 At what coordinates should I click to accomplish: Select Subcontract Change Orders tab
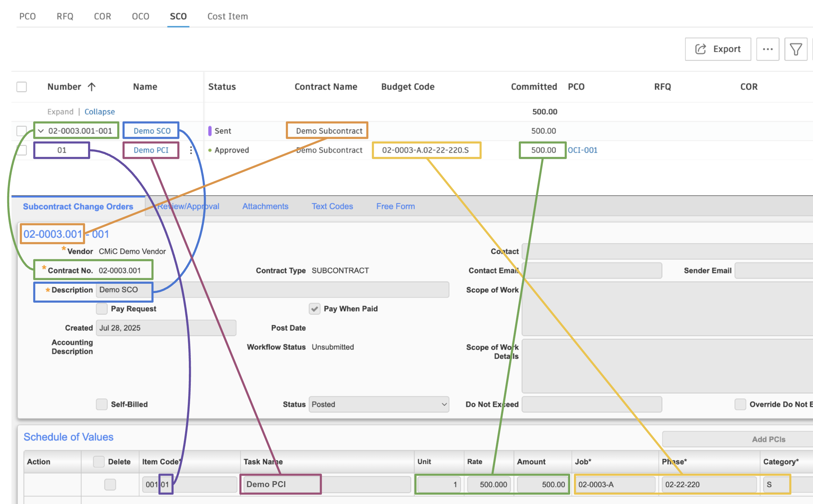[78, 206]
